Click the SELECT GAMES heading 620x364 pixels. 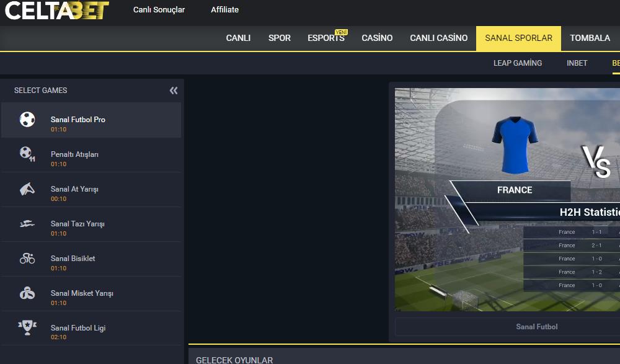(41, 91)
